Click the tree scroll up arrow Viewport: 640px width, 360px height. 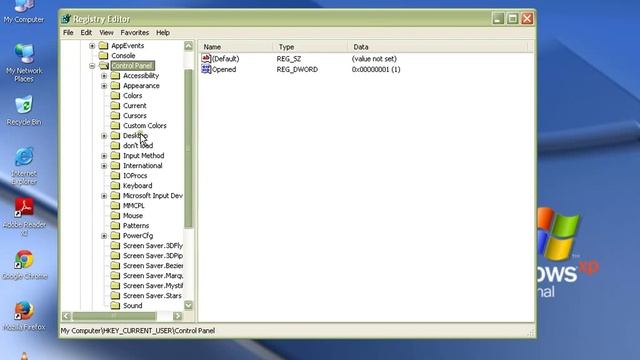pyautogui.click(x=188, y=46)
